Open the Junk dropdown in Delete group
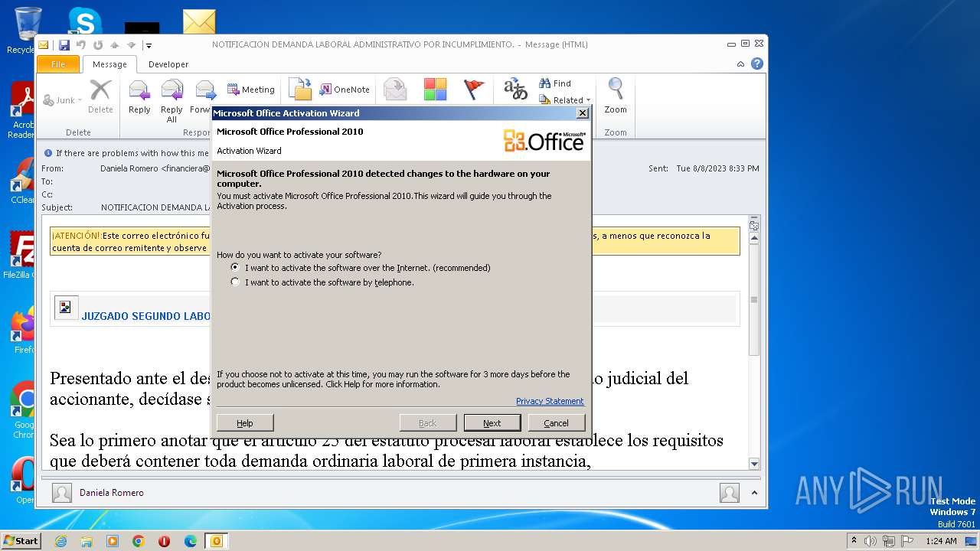This screenshot has height=551, width=980. (62, 100)
